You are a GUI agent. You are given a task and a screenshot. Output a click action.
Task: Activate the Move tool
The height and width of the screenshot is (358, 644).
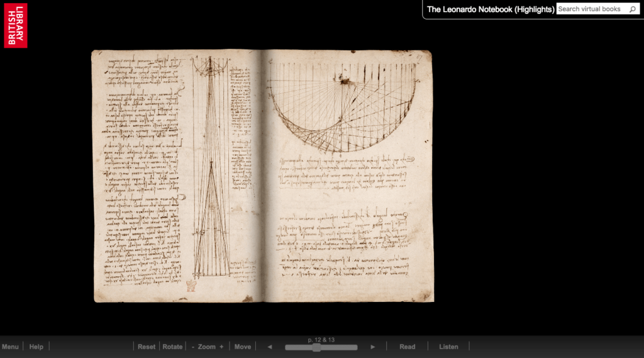[243, 347]
